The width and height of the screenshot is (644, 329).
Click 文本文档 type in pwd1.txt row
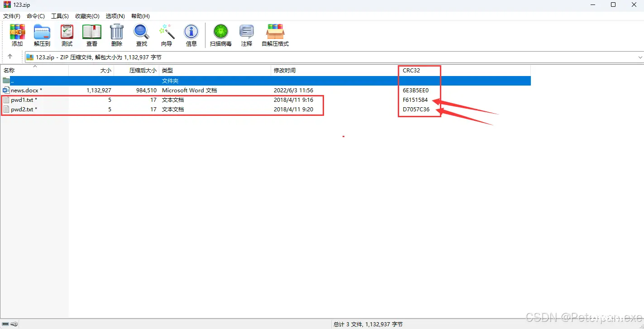tap(173, 100)
